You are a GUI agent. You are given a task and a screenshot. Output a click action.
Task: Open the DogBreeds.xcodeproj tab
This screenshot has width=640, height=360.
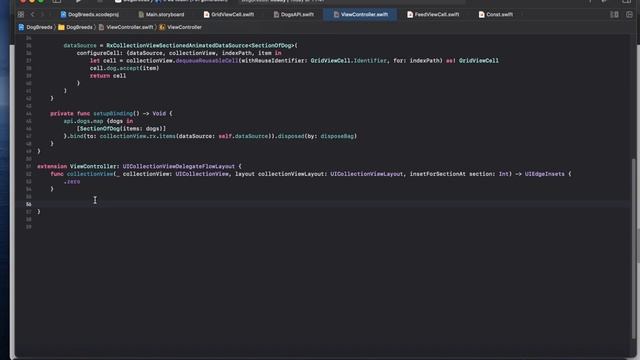click(x=89, y=14)
